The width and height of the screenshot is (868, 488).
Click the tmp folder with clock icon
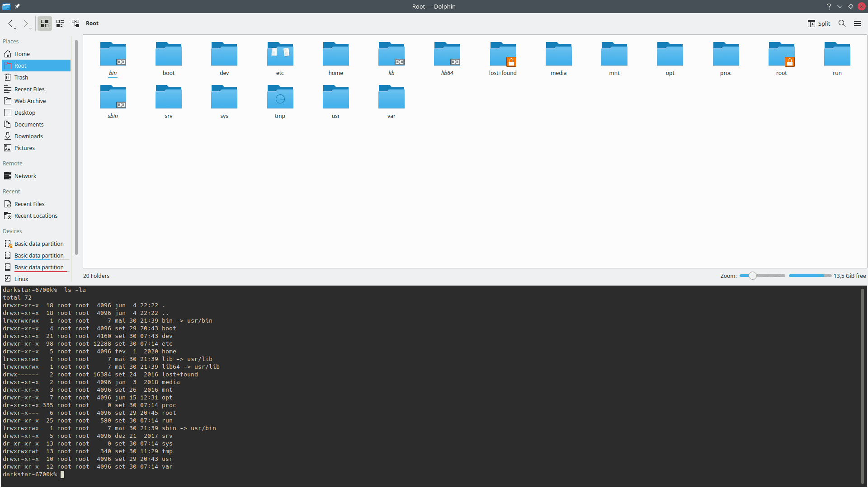[x=279, y=98]
